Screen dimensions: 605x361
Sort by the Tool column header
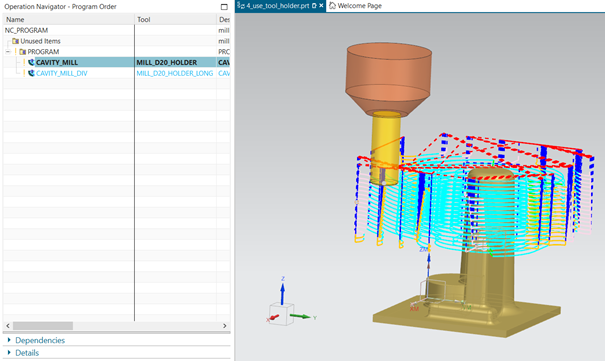(176, 19)
